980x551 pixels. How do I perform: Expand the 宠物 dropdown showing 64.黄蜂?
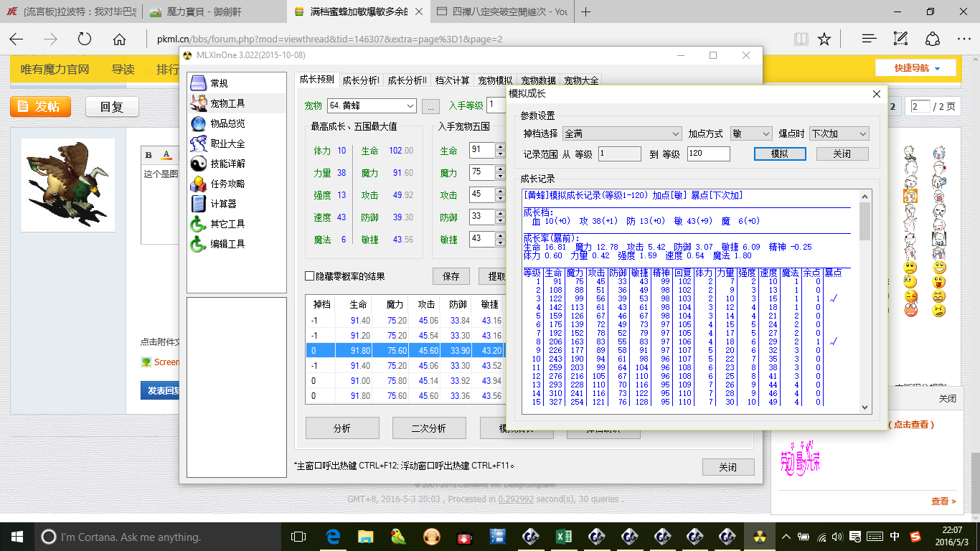(x=409, y=106)
